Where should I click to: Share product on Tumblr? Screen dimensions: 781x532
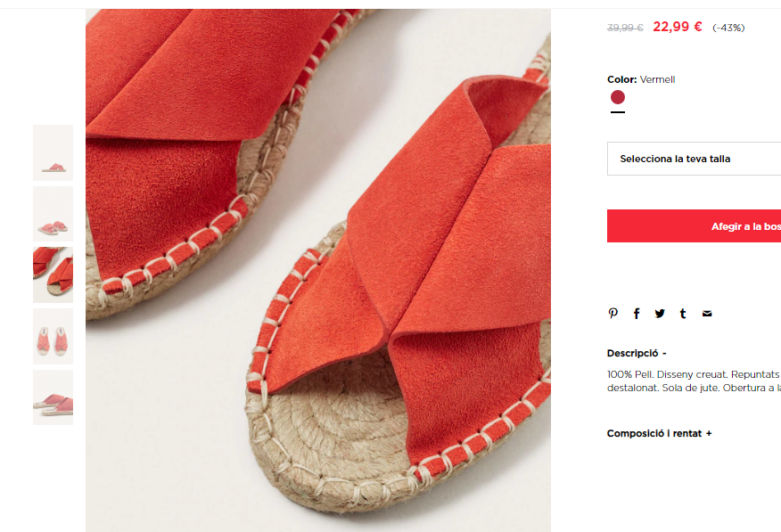pyautogui.click(x=683, y=314)
